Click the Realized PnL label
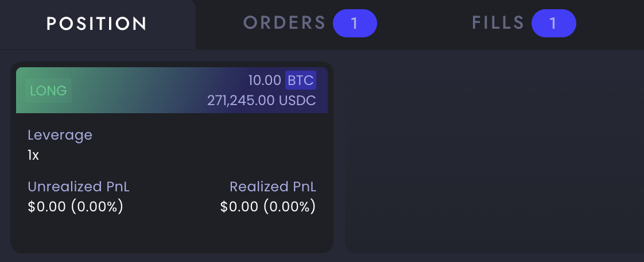The height and width of the screenshot is (262, 644). click(273, 187)
